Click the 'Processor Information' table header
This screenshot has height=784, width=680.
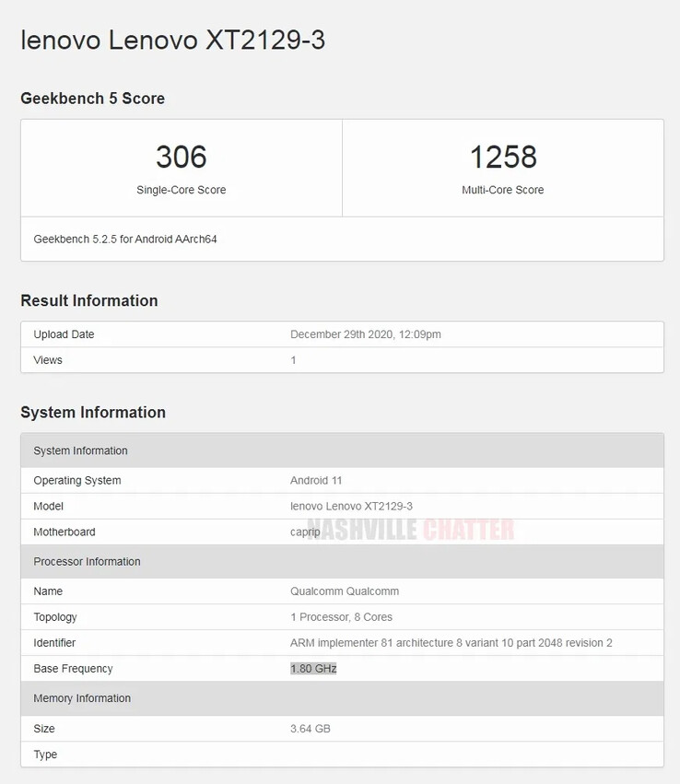(343, 561)
